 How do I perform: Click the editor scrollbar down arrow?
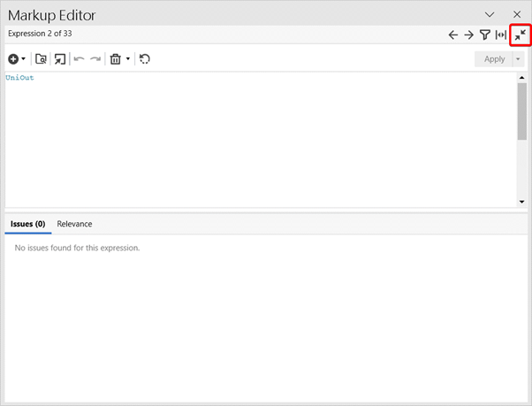[x=521, y=202]
